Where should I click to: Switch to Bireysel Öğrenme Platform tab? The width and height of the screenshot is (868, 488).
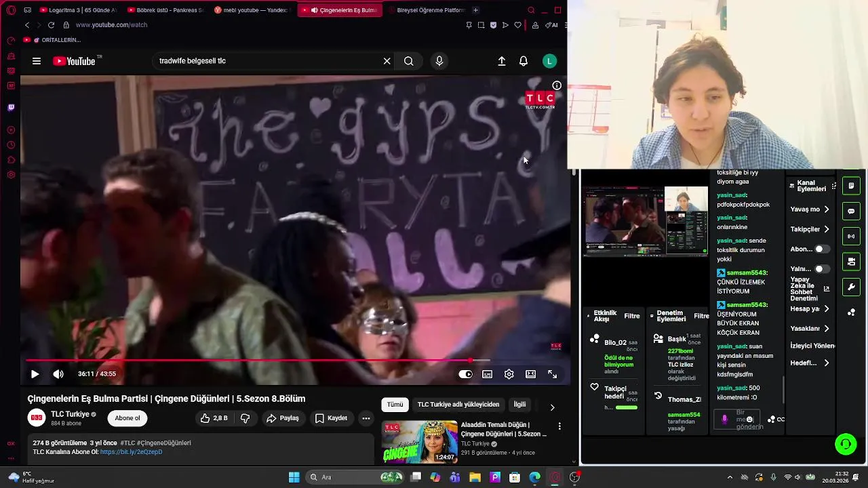(425, 10)
